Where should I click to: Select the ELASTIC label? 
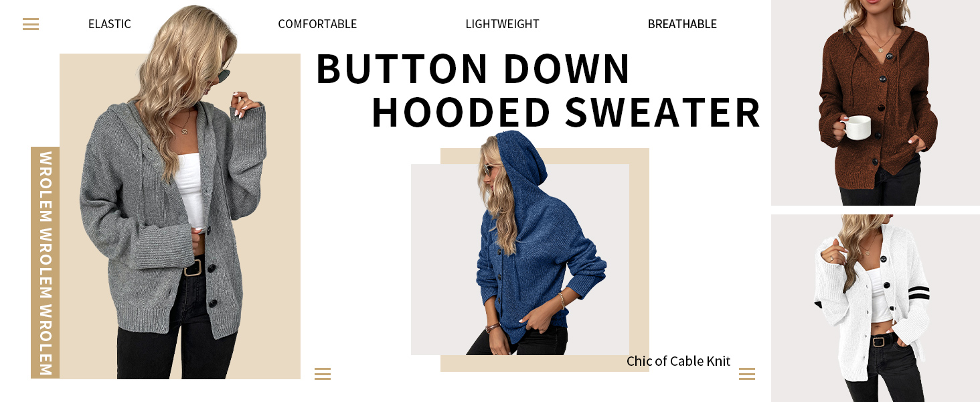coord(110,24)
